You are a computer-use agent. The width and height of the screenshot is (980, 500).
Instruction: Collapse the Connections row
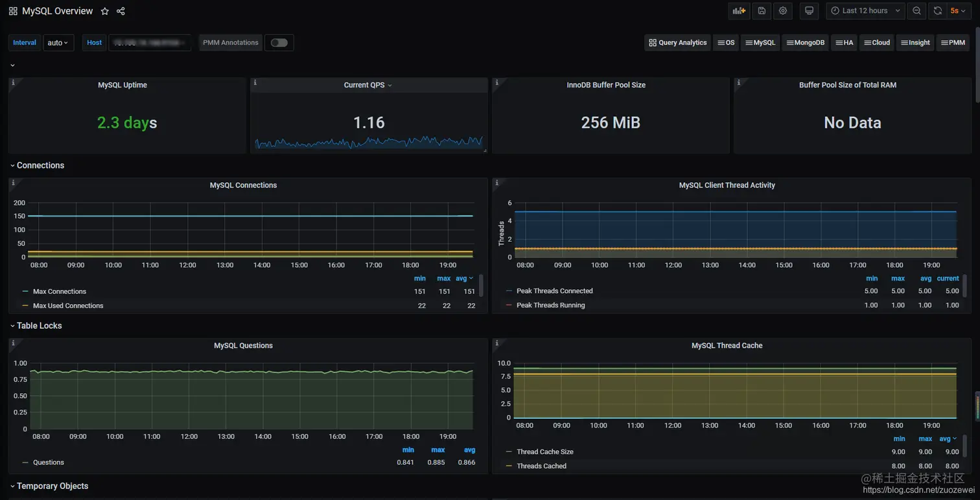coord(37,165)
